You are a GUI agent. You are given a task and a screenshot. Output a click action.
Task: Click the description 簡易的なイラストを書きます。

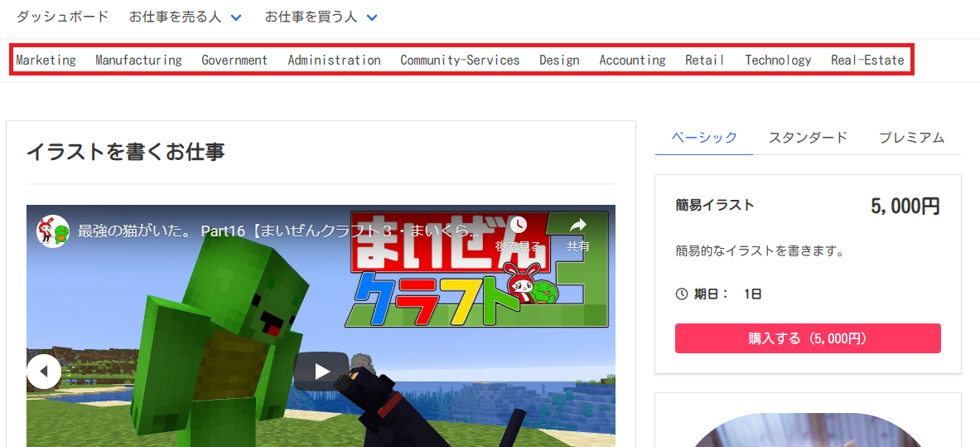click(760, 251)
